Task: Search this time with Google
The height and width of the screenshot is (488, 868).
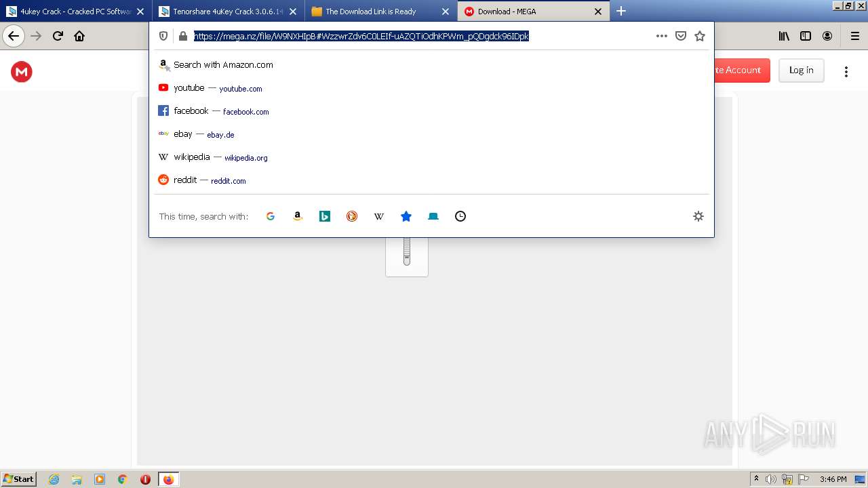Action: [271, 216]
